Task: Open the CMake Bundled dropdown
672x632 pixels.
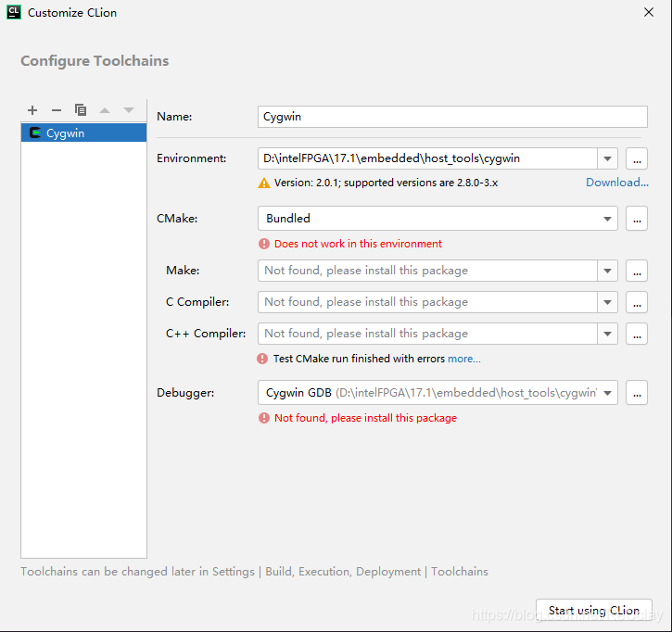Action: (x=437, y=218)
